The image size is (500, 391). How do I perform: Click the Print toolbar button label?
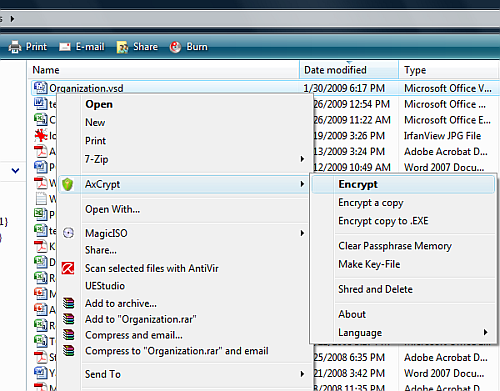[x=36, y=47]
